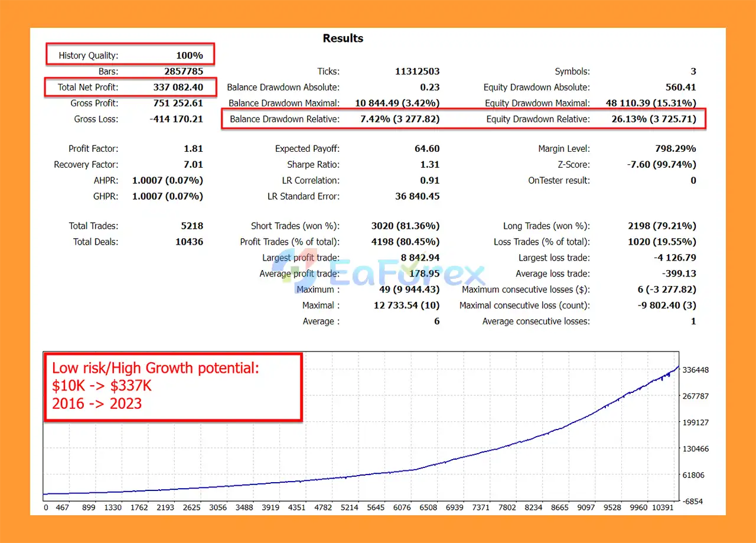Click the Short Trades won percentage value

pyautogui.click(x=405, y=226)
